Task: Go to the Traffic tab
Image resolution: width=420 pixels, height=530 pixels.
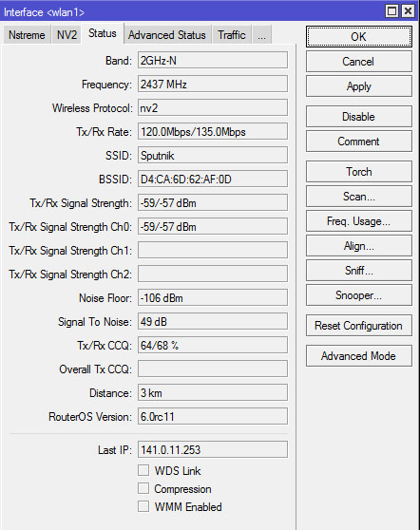Action: point(231,35)
